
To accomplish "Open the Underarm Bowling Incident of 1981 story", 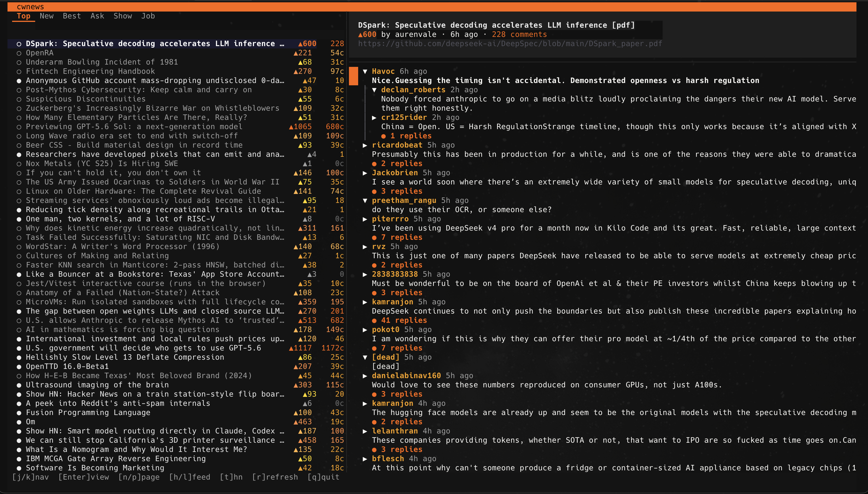I will point(102,62).
